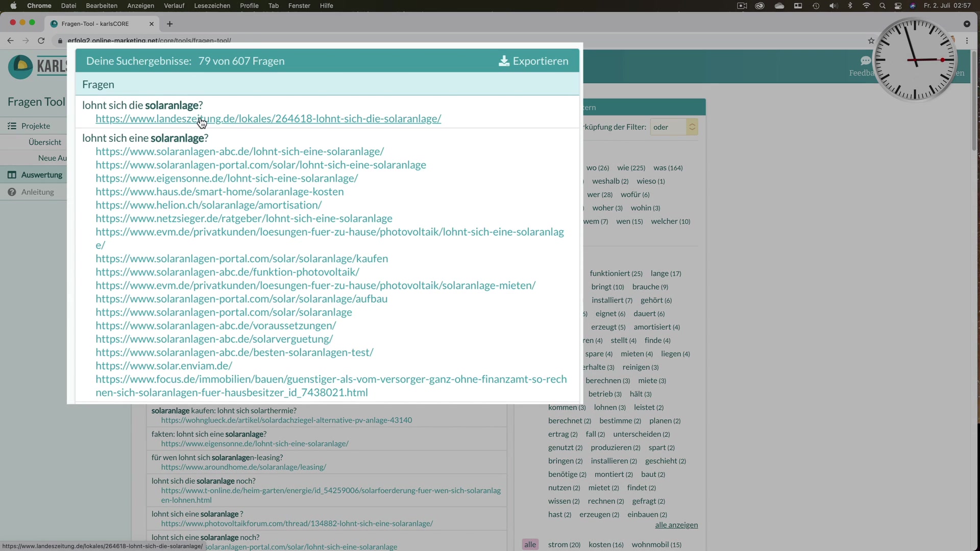Filter by verb funktioniert (25)
Image resolution: width=980 pixels, height=551 pixels.
[616, 273]
